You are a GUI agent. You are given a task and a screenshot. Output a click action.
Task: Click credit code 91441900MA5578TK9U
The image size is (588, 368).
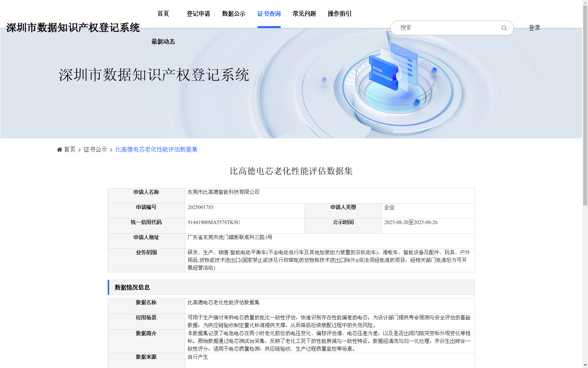pos(214,222)
